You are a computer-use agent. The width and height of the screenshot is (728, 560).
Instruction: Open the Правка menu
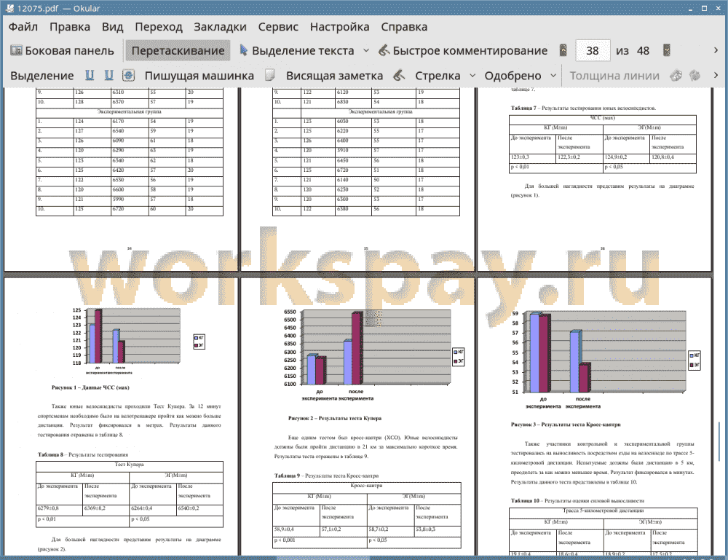(70, 27)
